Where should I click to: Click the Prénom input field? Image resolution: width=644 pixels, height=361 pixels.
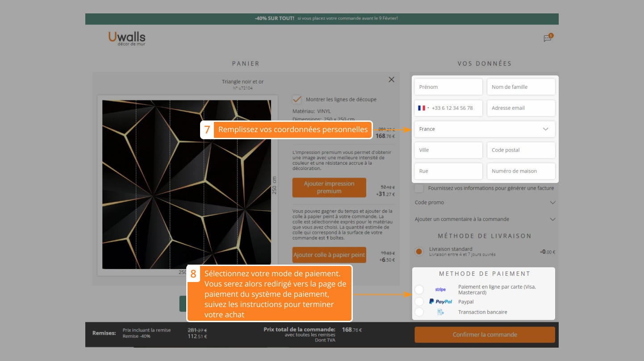pos(448,87)
